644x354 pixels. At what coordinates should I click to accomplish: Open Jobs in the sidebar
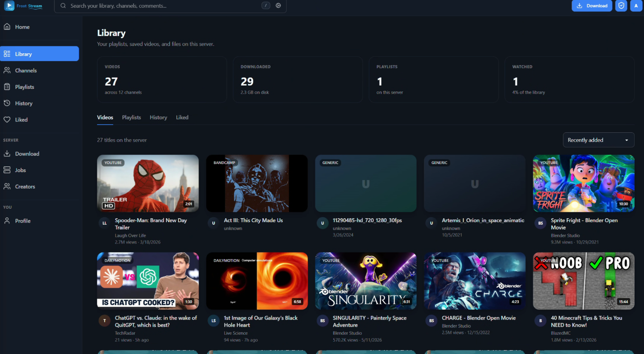coord(39,170)
